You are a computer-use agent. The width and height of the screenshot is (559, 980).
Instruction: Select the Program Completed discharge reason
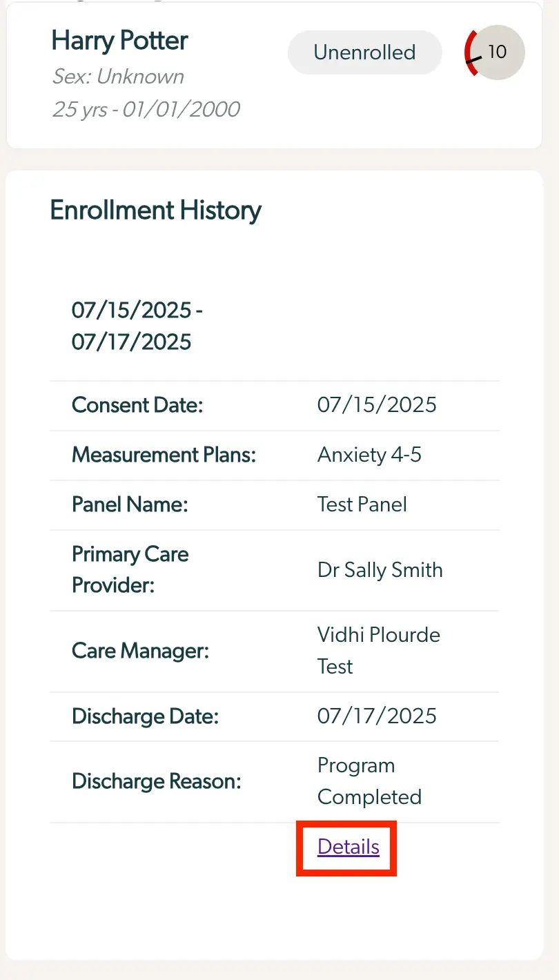[x=369, y=781]
